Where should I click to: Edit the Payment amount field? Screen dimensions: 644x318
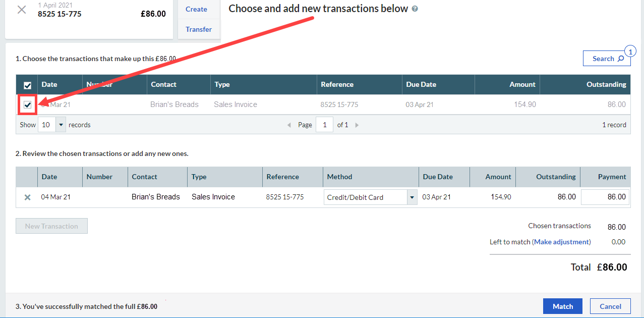point(605,197)
